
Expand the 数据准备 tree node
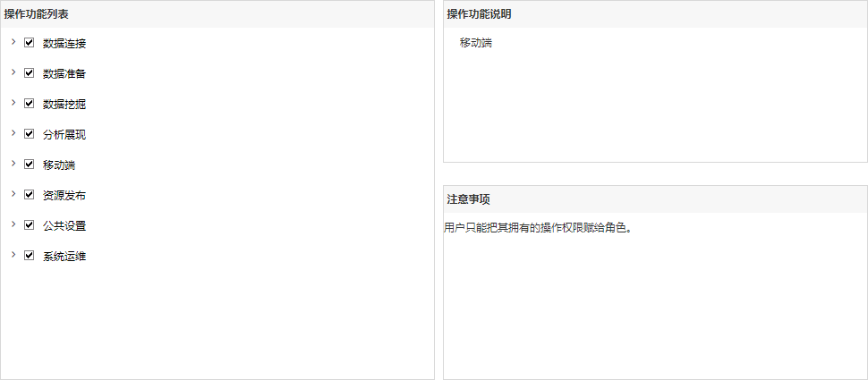click(13, 72)
